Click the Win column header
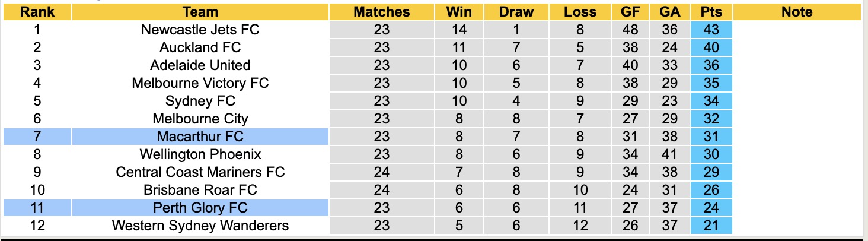The width and height of the screenshot is (868, 241). (x=458, y=12)
